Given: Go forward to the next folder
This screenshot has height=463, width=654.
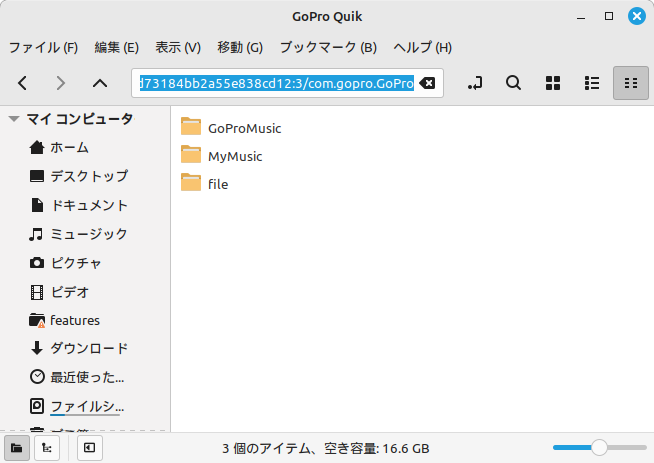Looking at the screenshot, I should click(x=61, y=83).
